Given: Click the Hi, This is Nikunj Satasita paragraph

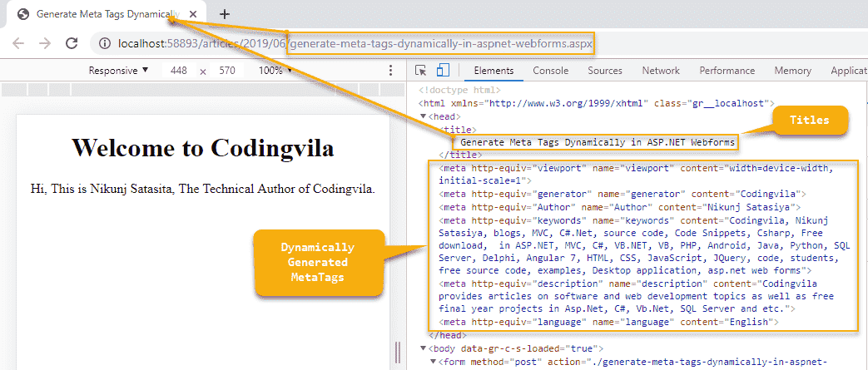Looking at the screenshot, I should 202,189.
